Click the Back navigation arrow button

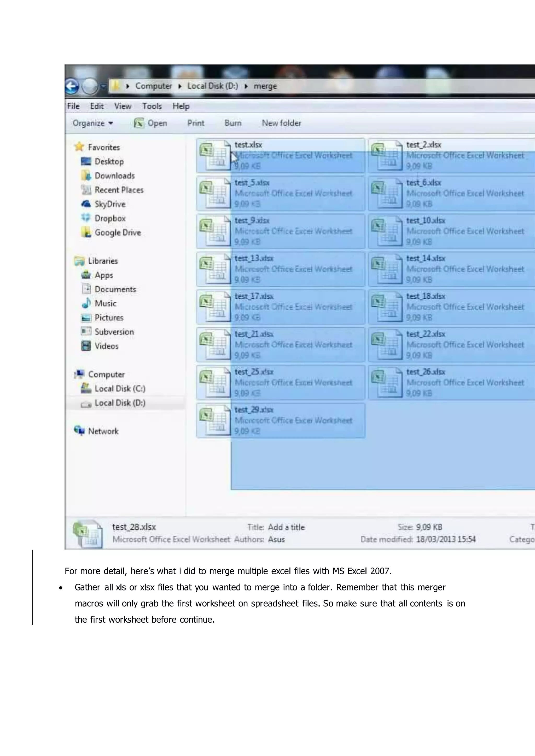point(72,87)
